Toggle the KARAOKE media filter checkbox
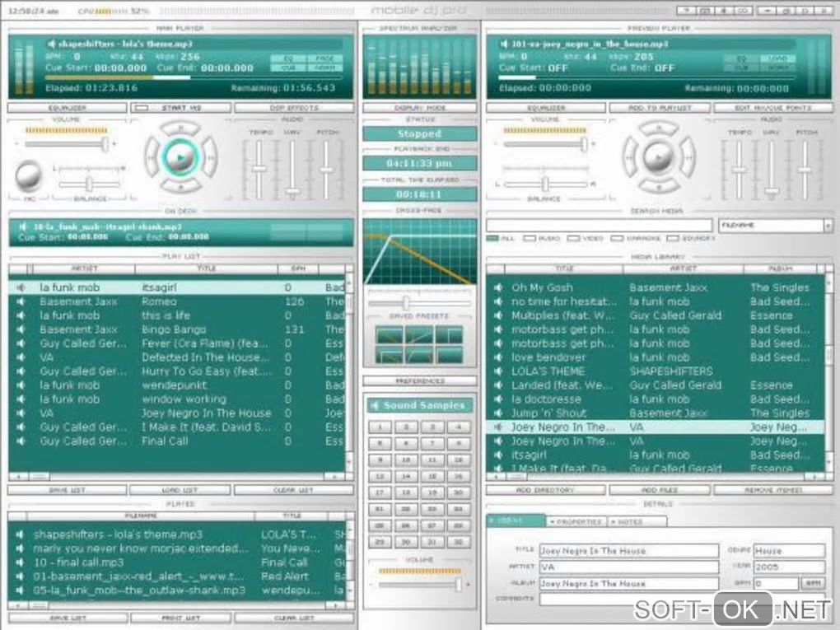840x630 pixels. pos(617,238)
